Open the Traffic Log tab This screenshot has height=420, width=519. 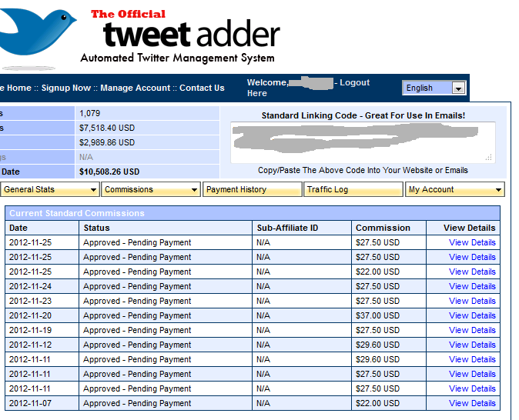tap(353, 189)
